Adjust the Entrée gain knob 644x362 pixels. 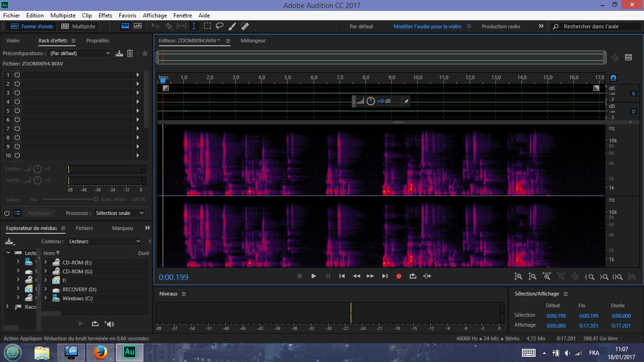pyautogui.click(x=37, y=169)
